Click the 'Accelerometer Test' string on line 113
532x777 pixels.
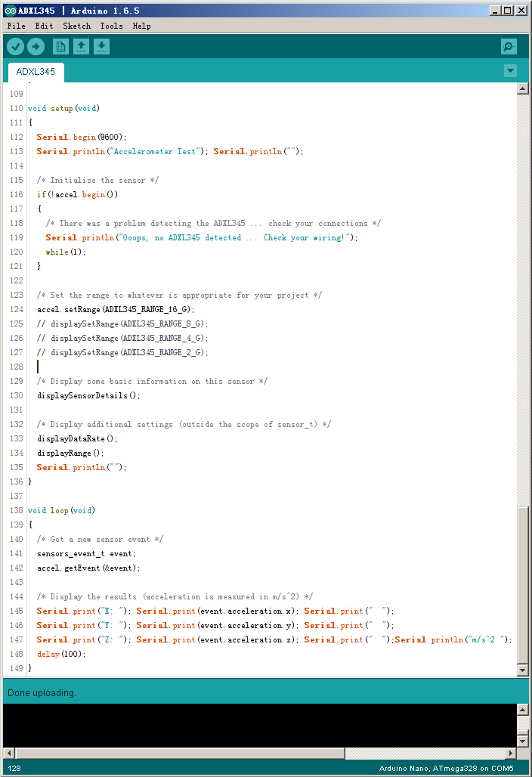tap(155, 151)
